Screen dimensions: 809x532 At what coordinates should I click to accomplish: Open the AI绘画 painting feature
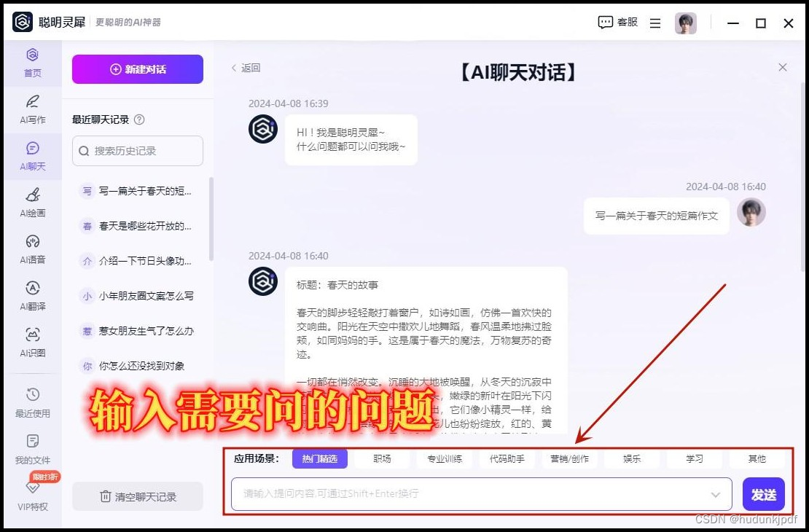pyautogui.click(x=32, y=203)
